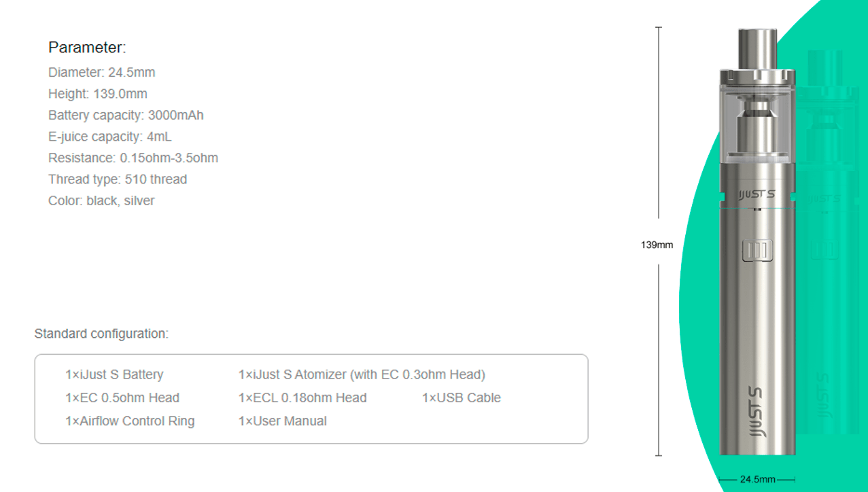Click the Diameter: 24.5mm line
The image size is (868, 492).
102,72
